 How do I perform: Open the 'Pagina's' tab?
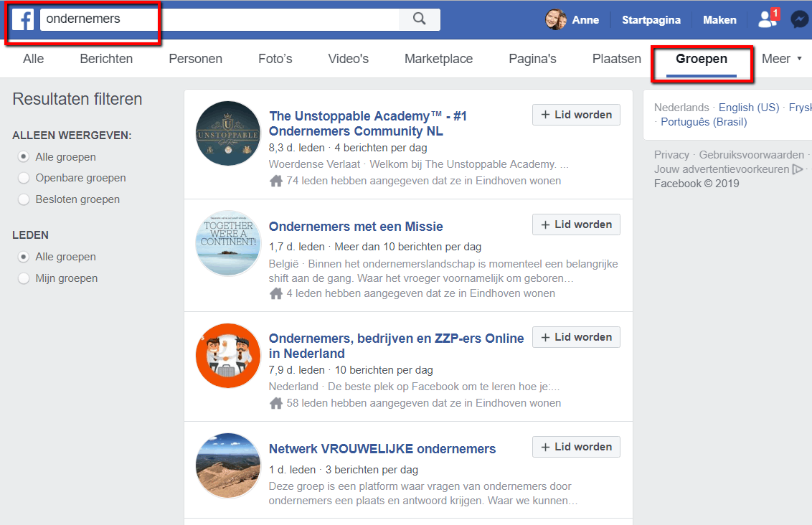click(x=533, y=59)
